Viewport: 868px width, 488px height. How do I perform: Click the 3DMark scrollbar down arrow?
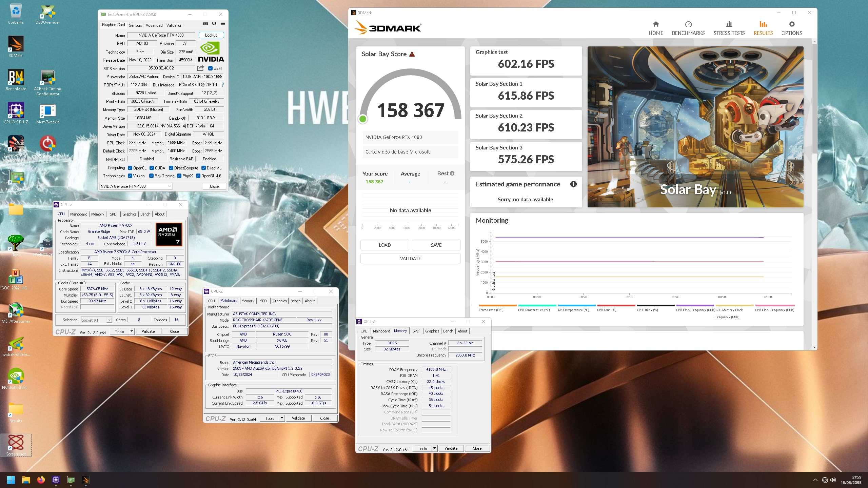coord(814,347)
